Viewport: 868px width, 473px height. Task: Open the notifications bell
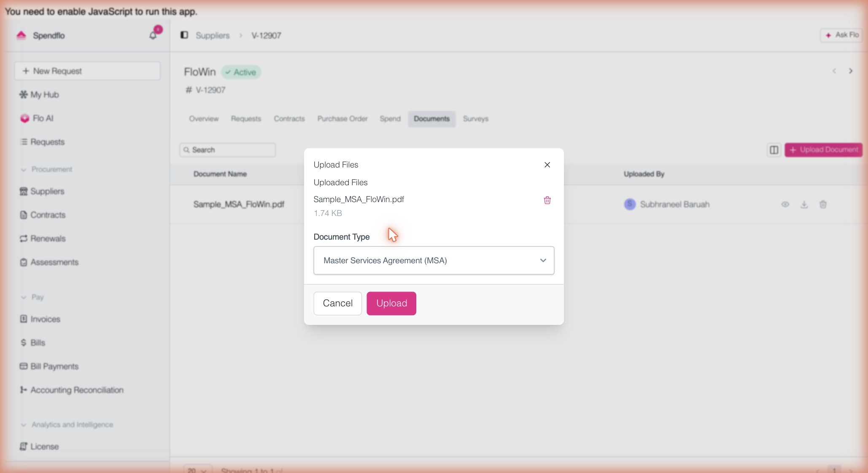click(x=153, y=35)
